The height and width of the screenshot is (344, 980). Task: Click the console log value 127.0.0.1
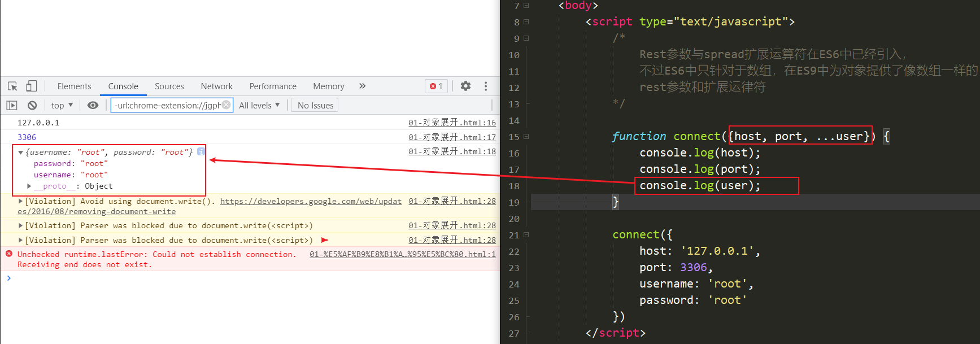tap(38, 123)
